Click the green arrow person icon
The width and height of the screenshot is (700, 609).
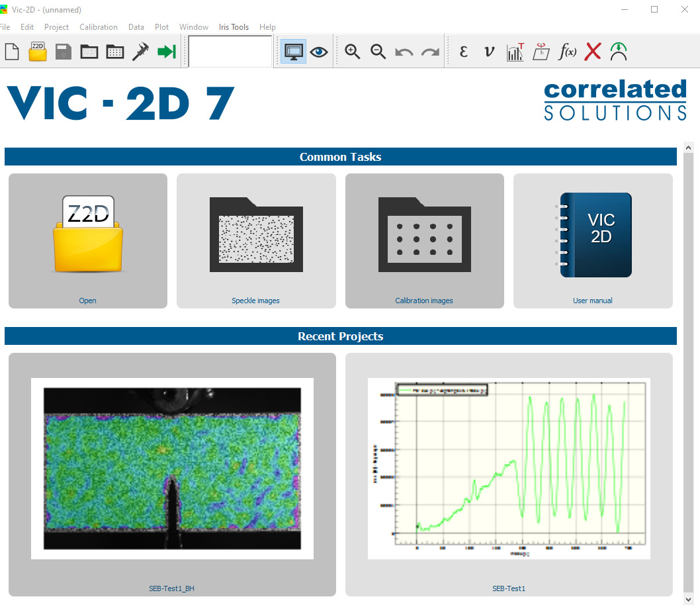pos(619,52)
